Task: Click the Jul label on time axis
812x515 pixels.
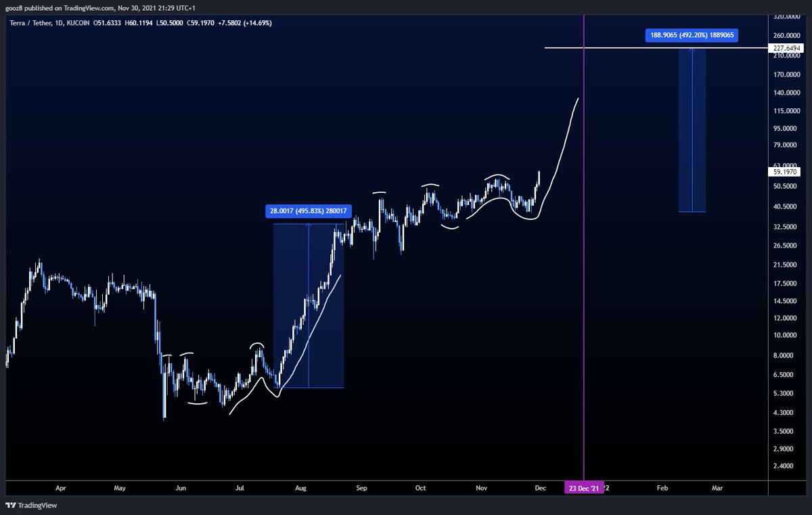Action: pyautogui.click(x=240, y=487)
